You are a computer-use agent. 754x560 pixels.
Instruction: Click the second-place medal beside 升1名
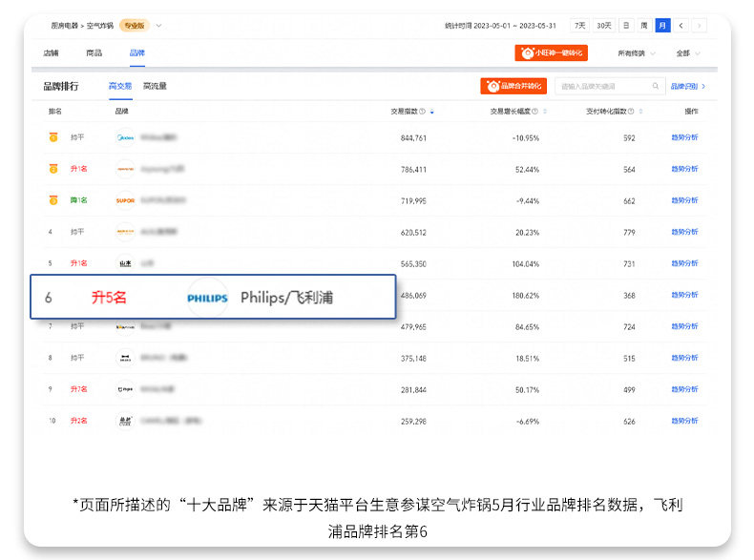click(53, 169)
